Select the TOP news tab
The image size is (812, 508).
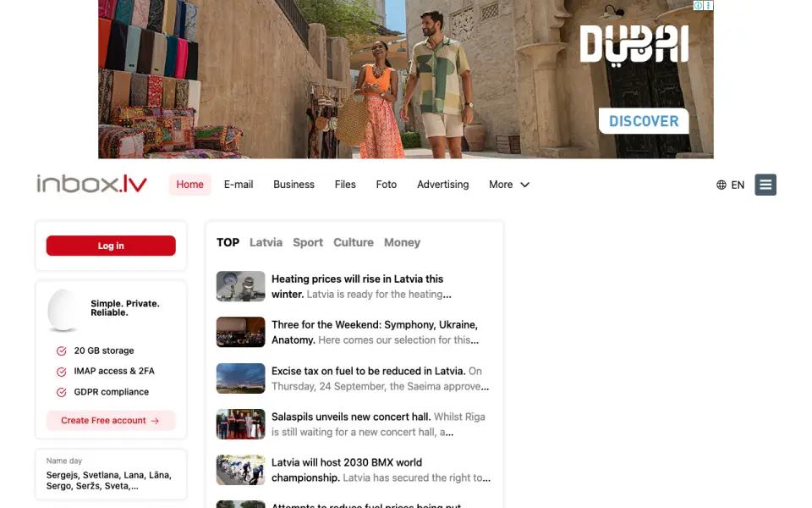[228, 243]
